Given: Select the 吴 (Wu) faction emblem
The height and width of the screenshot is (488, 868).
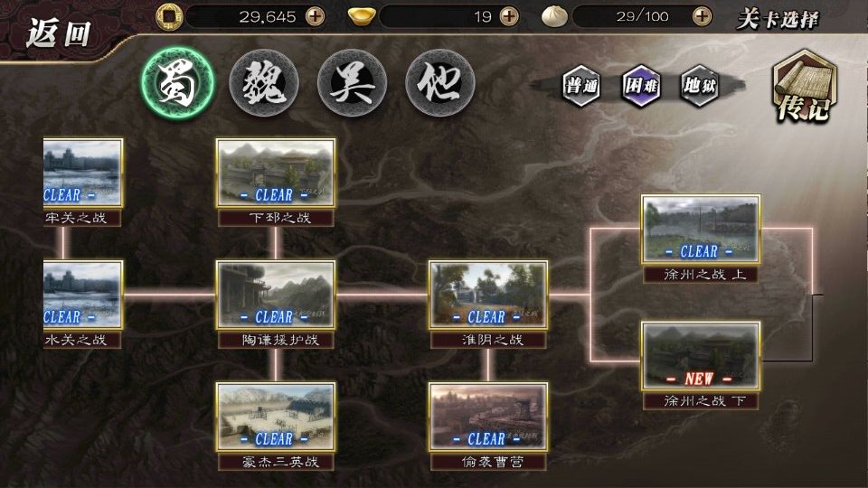Looking at the screenshot, I should (x=352, y=83).
